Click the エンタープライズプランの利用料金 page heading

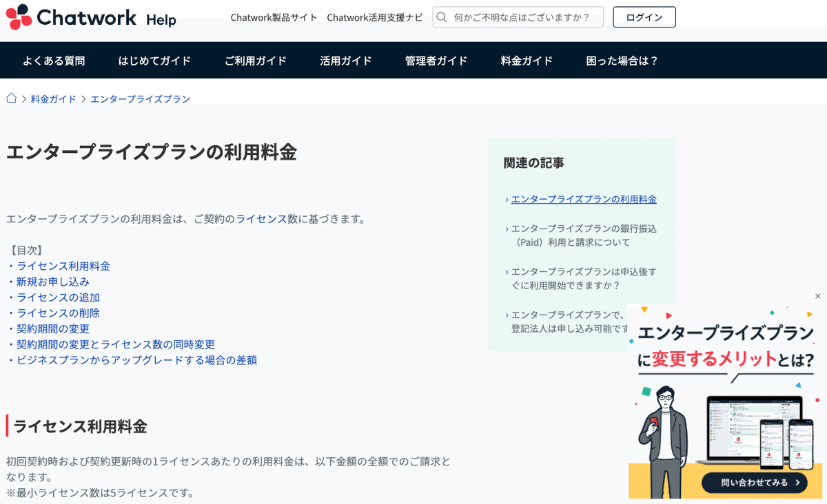(152, 151)
